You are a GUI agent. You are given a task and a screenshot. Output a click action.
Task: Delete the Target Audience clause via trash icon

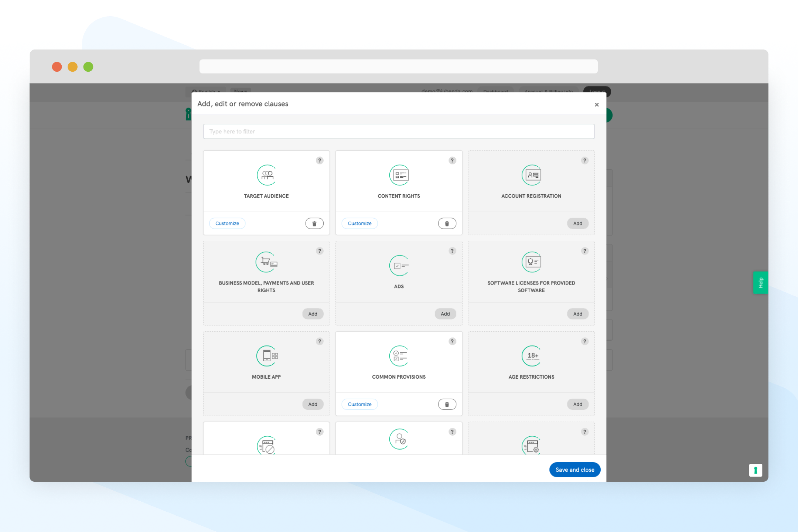[x=314, y=224]
